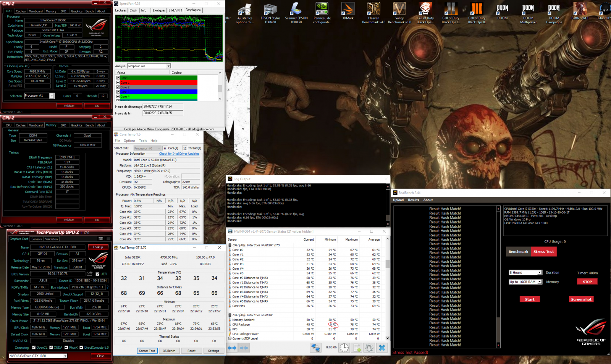Click HWiNFO network computers icon
Viewport: 611px width, 364px height.
pos(315,348)
